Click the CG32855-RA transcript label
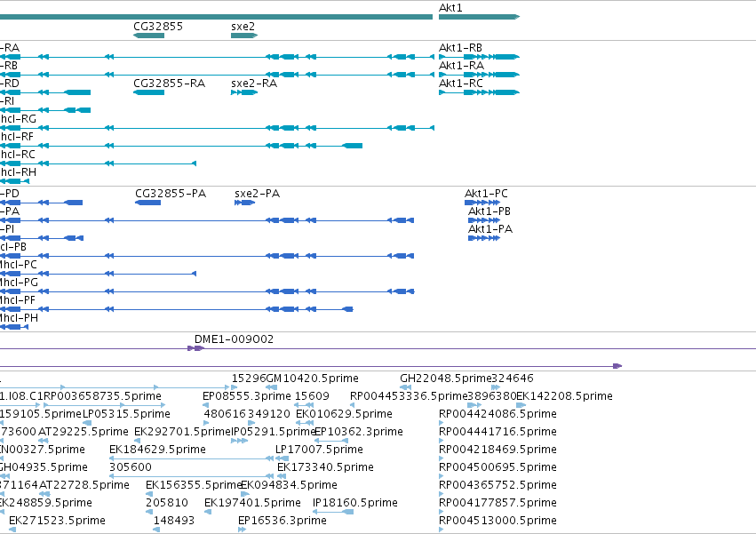 169,84
